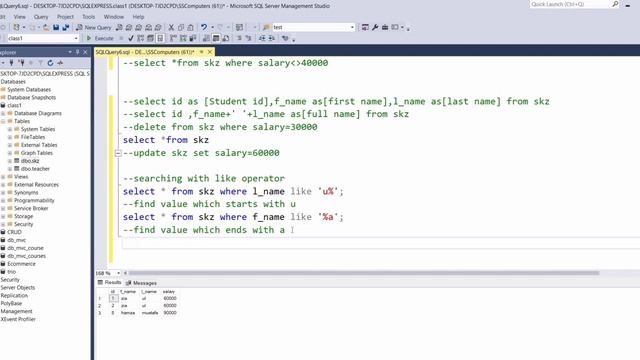Toggle Results to Text icon
The width and height of the screenshot is (640, 360).
coord(207,38)
